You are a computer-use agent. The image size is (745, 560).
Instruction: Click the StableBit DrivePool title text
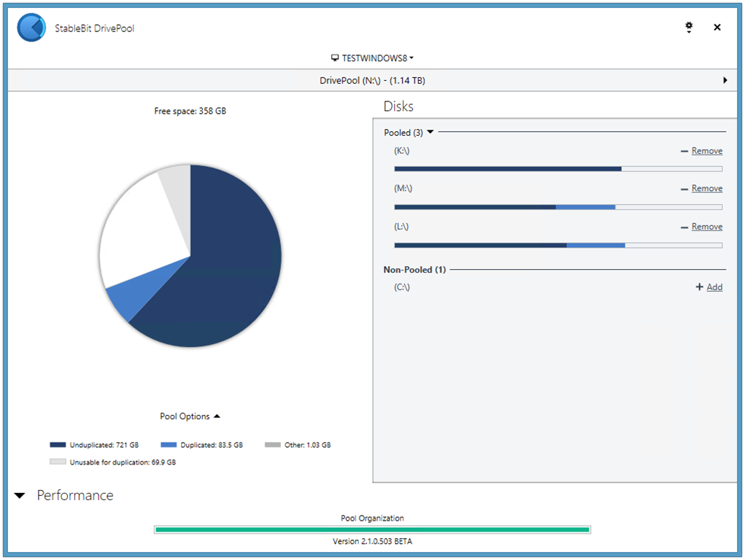(95, 28)
